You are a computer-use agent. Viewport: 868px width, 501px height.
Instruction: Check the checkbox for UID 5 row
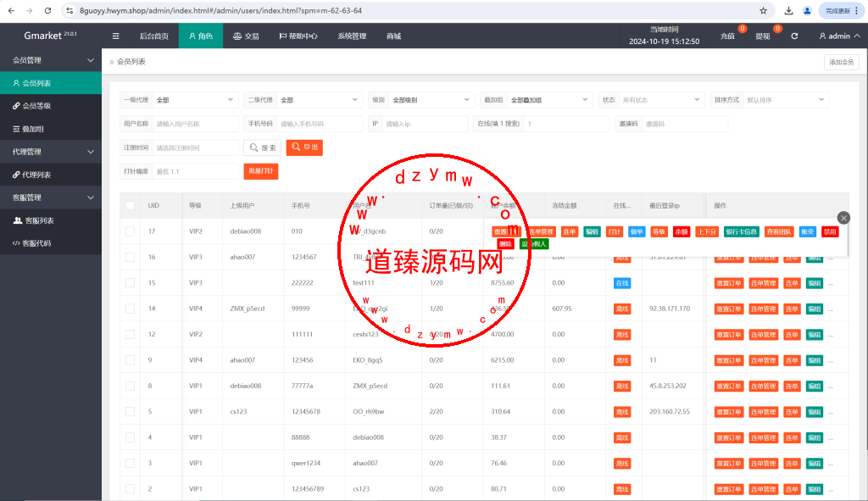click(130, 411)
